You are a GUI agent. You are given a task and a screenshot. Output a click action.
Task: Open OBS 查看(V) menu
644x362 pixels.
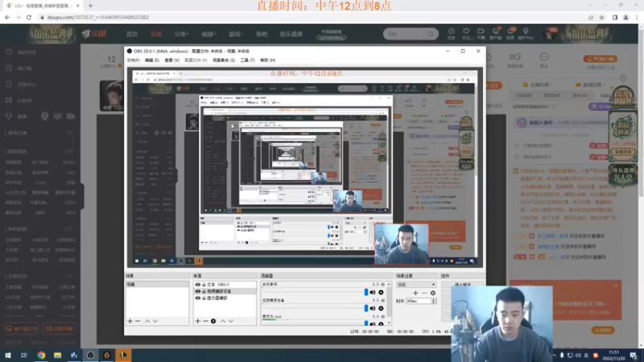coord(171,60)
